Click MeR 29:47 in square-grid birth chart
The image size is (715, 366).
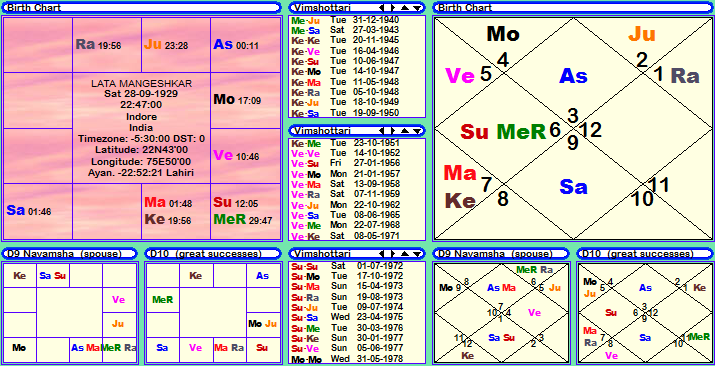click(243, 220)
